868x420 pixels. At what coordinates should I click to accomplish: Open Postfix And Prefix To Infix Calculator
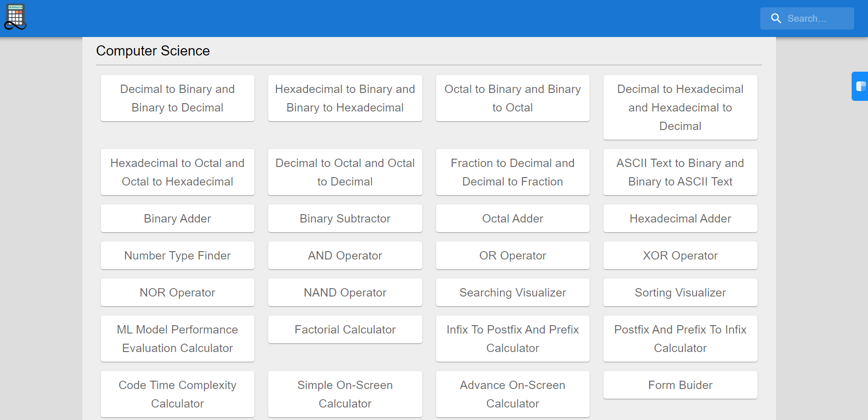tap(680, 339)
